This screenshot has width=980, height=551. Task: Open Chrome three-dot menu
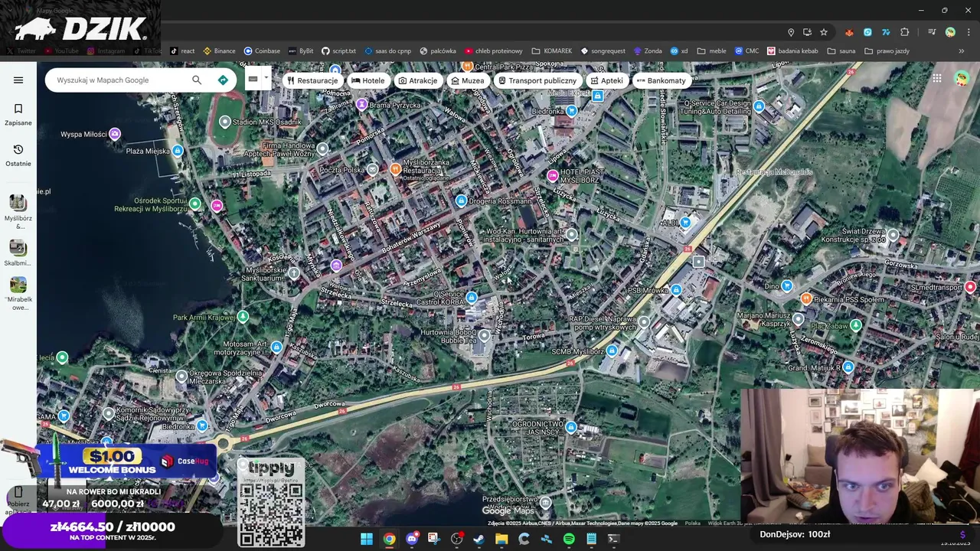pos(969,32)
